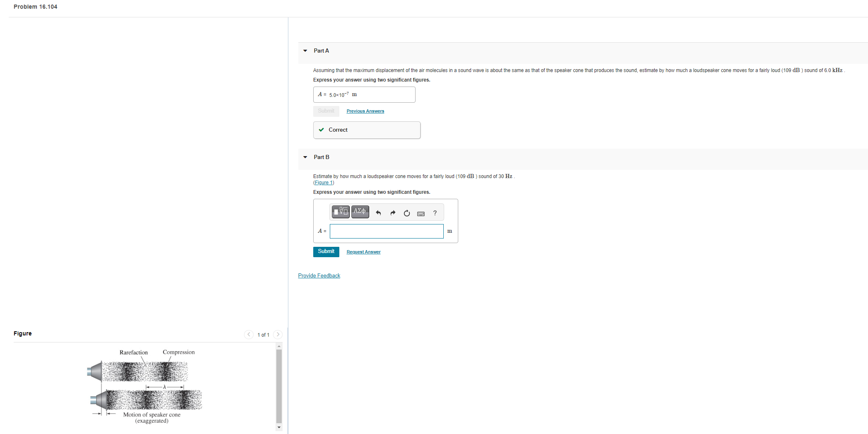Collapse the Part B section
The width and height of the screenshot is (868, 434).
pos(305,157)
